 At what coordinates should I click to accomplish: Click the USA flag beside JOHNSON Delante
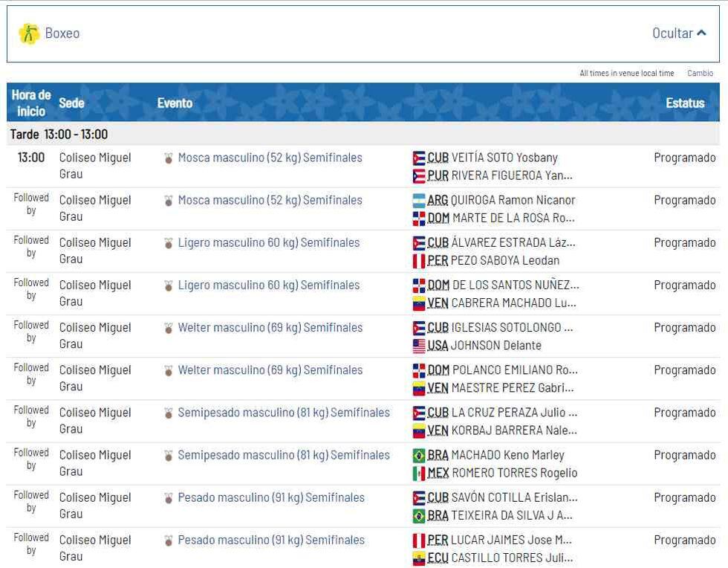pyautogui.click(x=419, y=346)
